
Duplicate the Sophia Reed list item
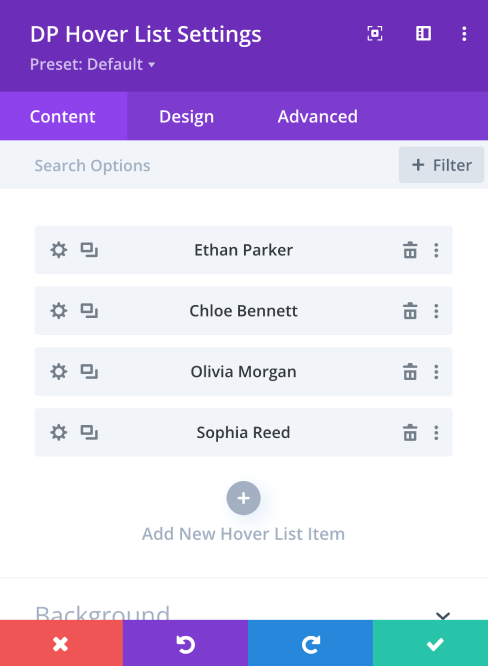[89, 433]
